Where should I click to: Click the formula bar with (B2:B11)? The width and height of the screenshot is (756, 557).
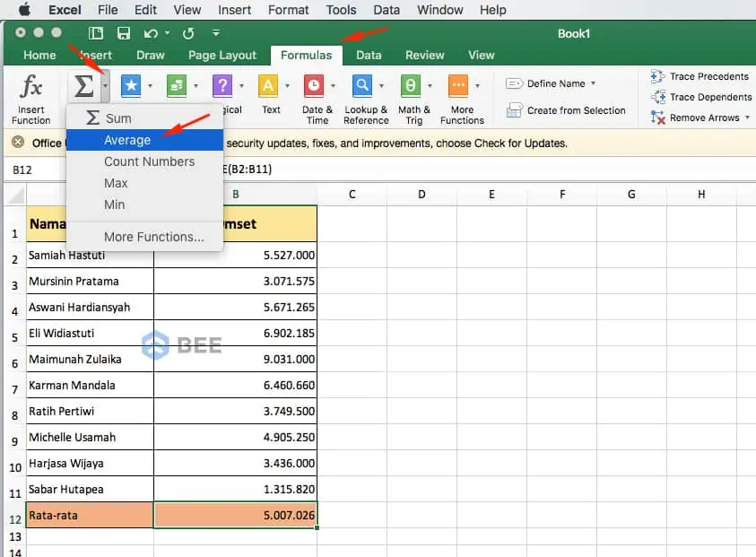point(490,170)
